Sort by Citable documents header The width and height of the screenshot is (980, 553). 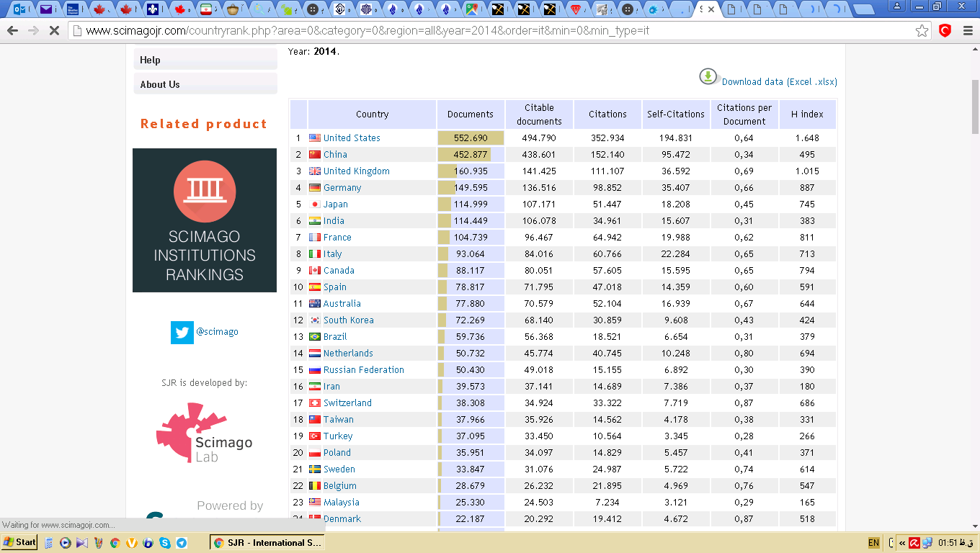point(539,114)
